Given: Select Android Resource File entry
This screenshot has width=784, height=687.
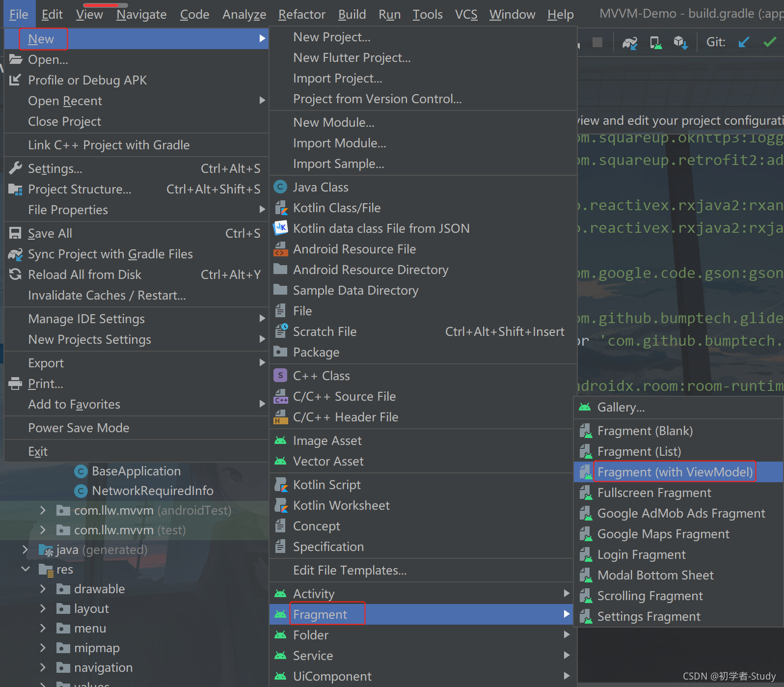Looking at the screenshot, I should [x=423, y=249].
